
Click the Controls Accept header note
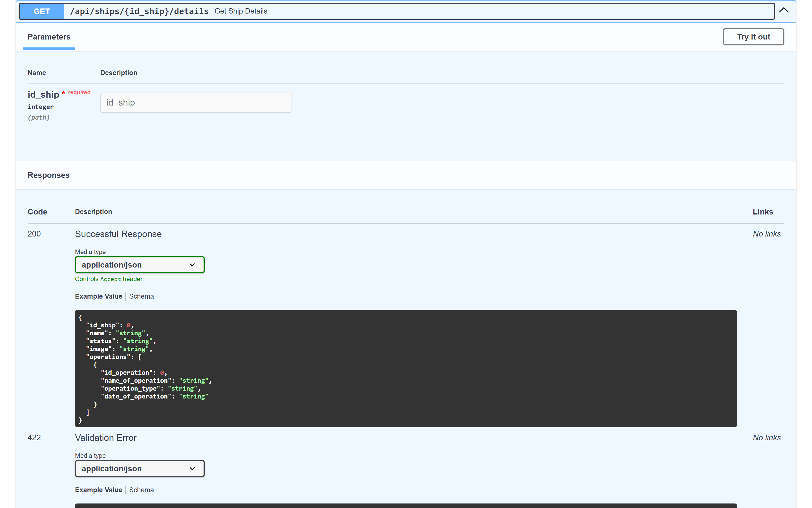pos(109,279)
